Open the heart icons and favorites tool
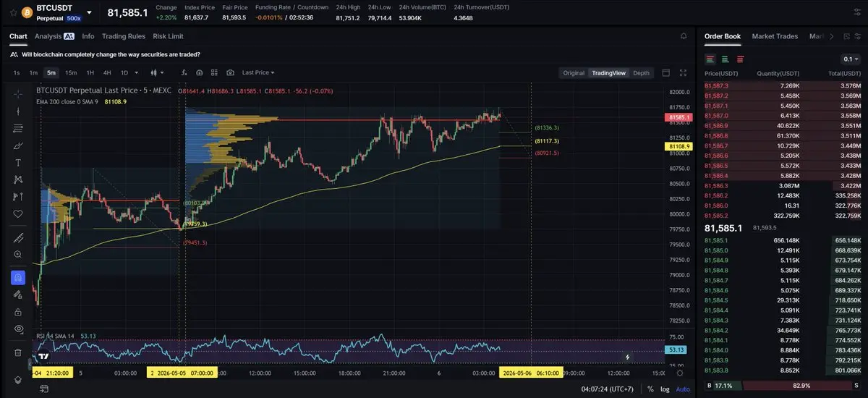 click(18, 213)
